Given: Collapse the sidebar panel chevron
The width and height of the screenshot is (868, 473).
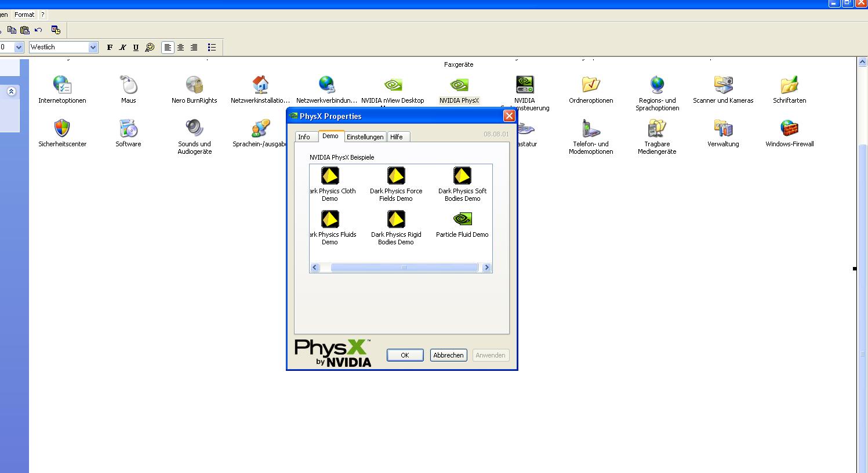Looking at the screenshot, I should click(x=11, y=92).
